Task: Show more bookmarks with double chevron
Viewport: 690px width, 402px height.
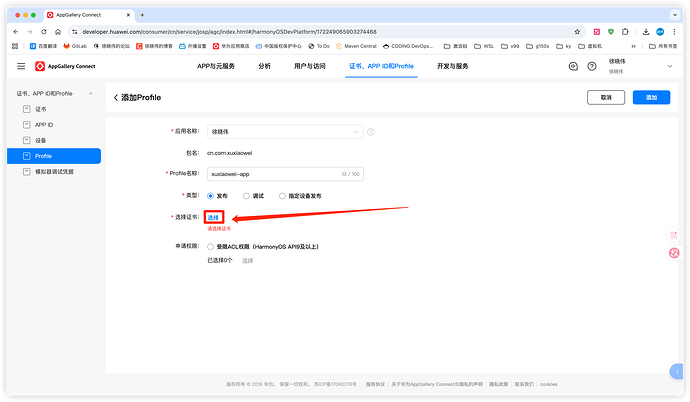Action: (633, 46)
